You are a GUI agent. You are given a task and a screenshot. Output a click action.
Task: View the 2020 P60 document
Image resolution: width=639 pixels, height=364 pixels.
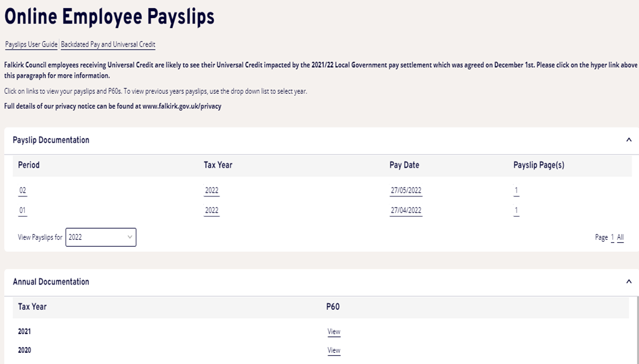pos(334,350)
